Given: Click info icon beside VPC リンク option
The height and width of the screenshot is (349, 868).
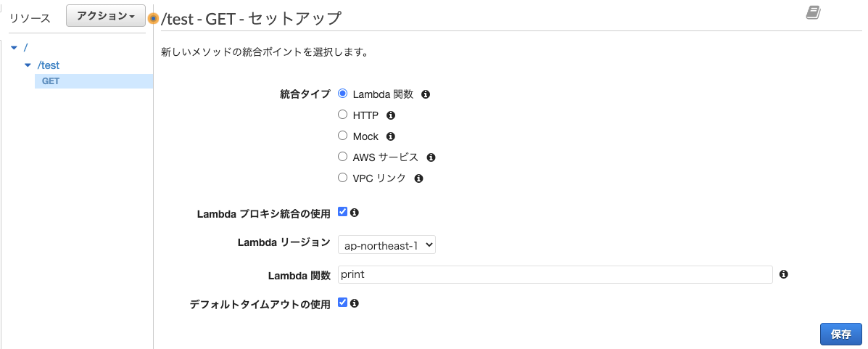Looking at the screenshot, I should [x=418, y=178].
